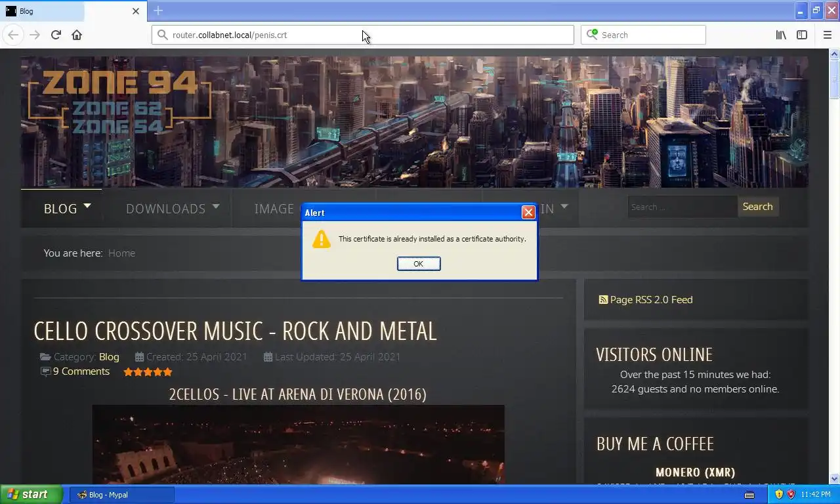This screenshot has height=504, width=840.
Task: Expand the BLOG dropdown arrow
Action: (x=87, y=206)
